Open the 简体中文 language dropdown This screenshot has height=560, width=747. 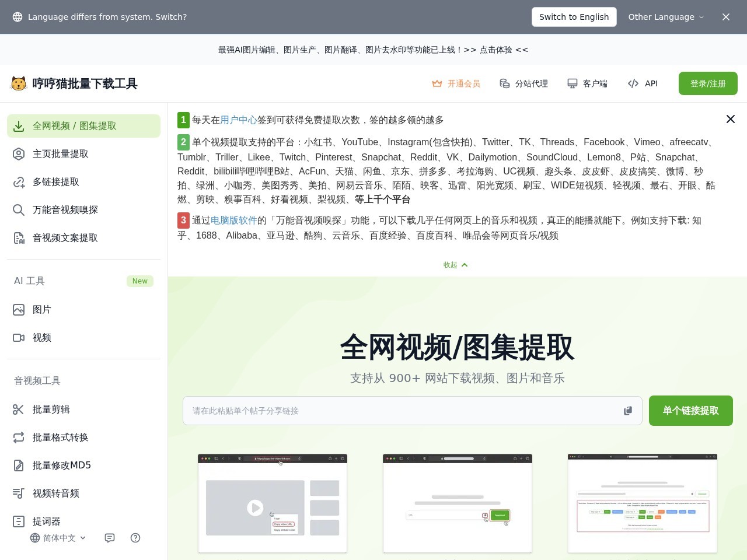click(x=58, y=538)
